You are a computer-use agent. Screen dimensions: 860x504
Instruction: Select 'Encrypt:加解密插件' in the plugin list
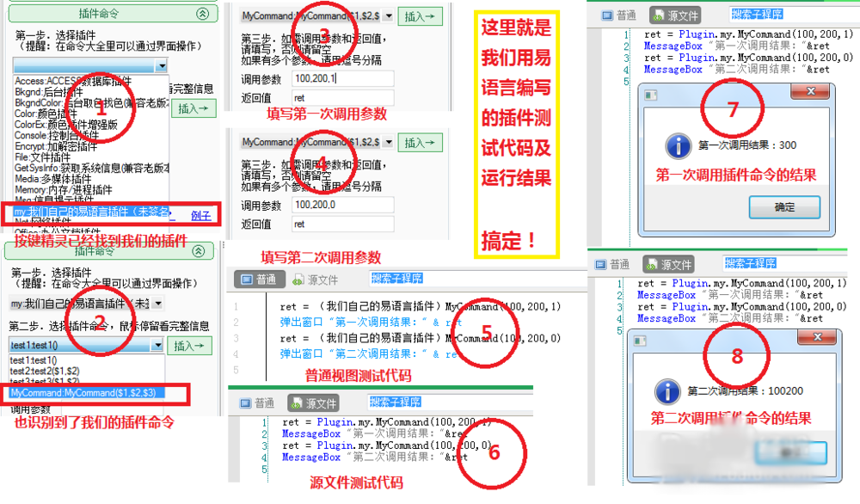click(55, 146)
